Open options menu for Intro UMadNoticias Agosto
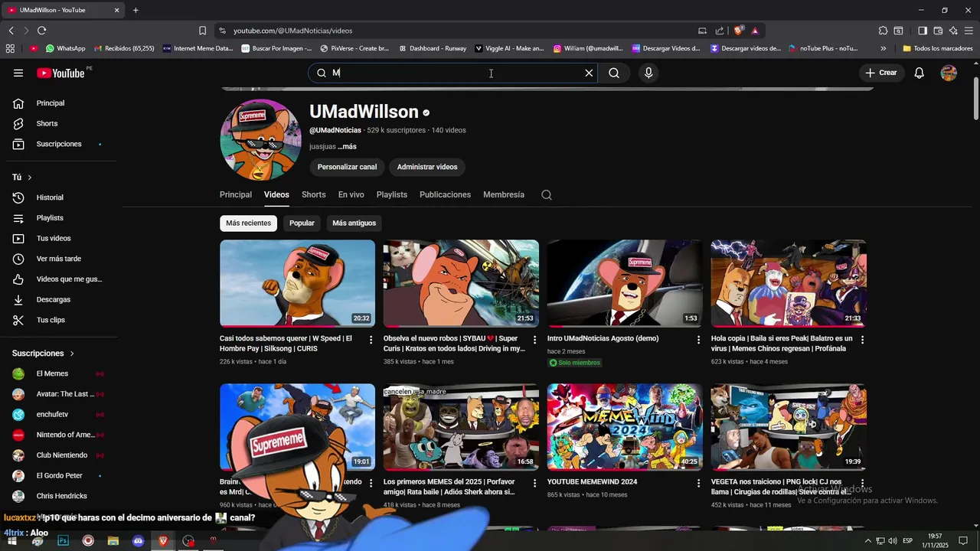980x551 pixels. 698,340
